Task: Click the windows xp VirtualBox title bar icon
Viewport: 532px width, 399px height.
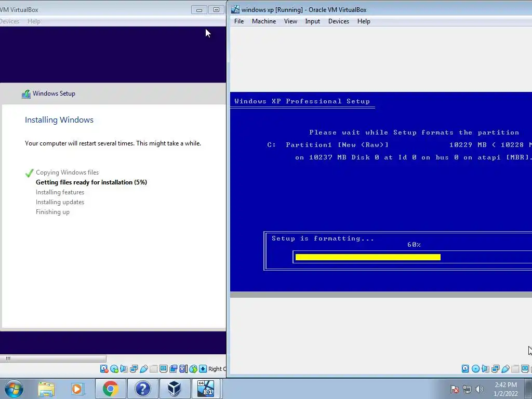Action: pos(235,9)
